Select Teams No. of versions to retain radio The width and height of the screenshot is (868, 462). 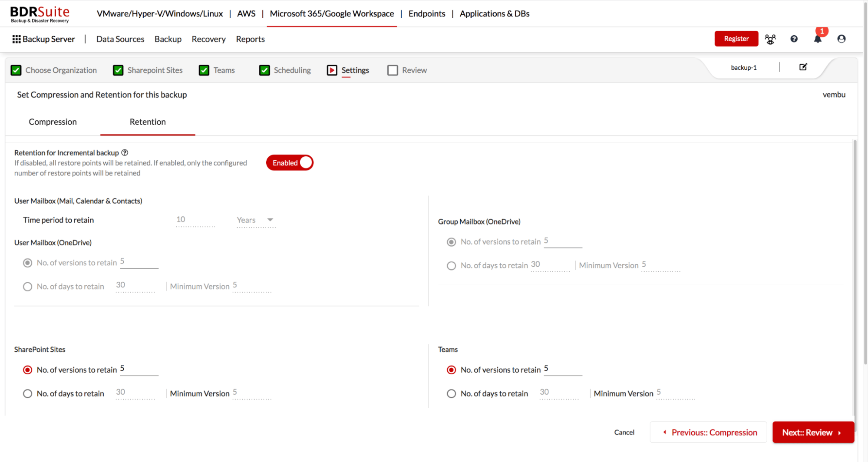(451, 370)
